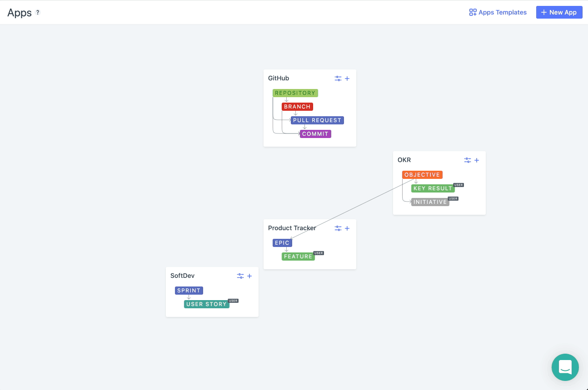Click the Apps Templates grid icon
This screenshot has height=390, width=588.
point(473,12)
